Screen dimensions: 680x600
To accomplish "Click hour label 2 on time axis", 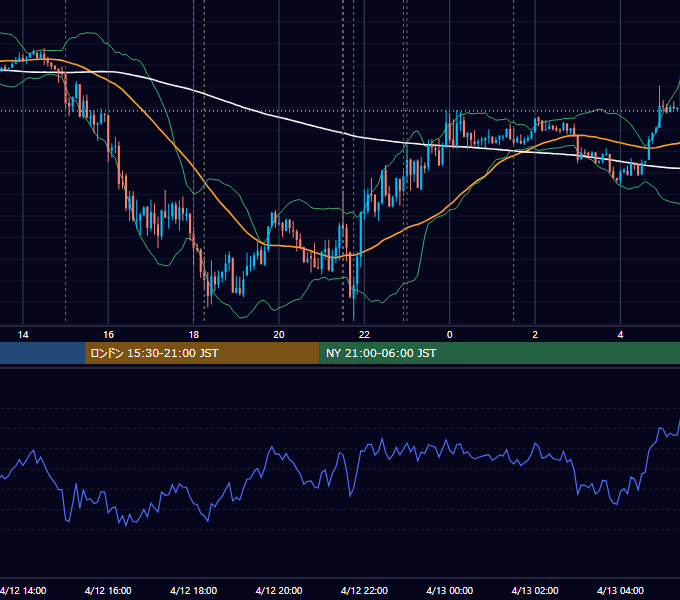I will click(x=535, y=335).
